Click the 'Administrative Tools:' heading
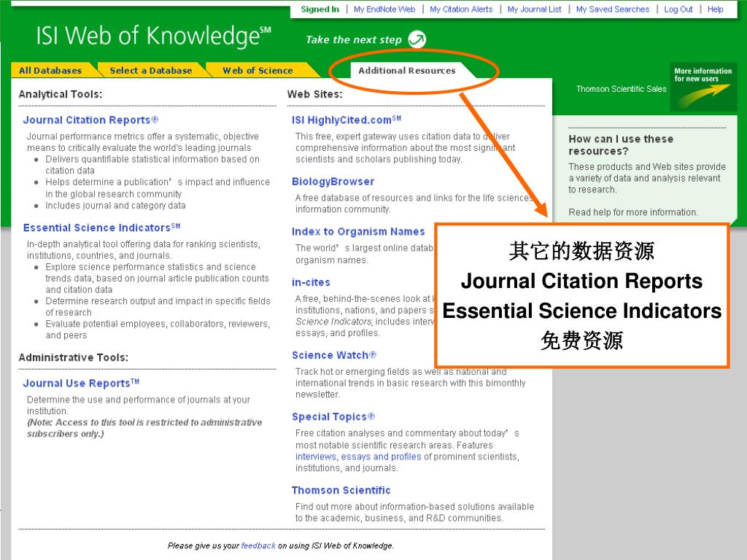 pyautogui.click(x=74, y=357)
